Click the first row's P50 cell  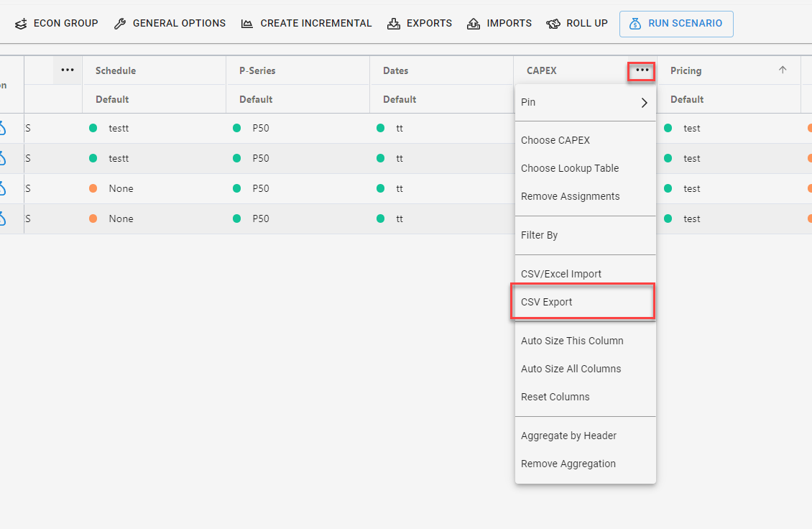click(297, 129)
